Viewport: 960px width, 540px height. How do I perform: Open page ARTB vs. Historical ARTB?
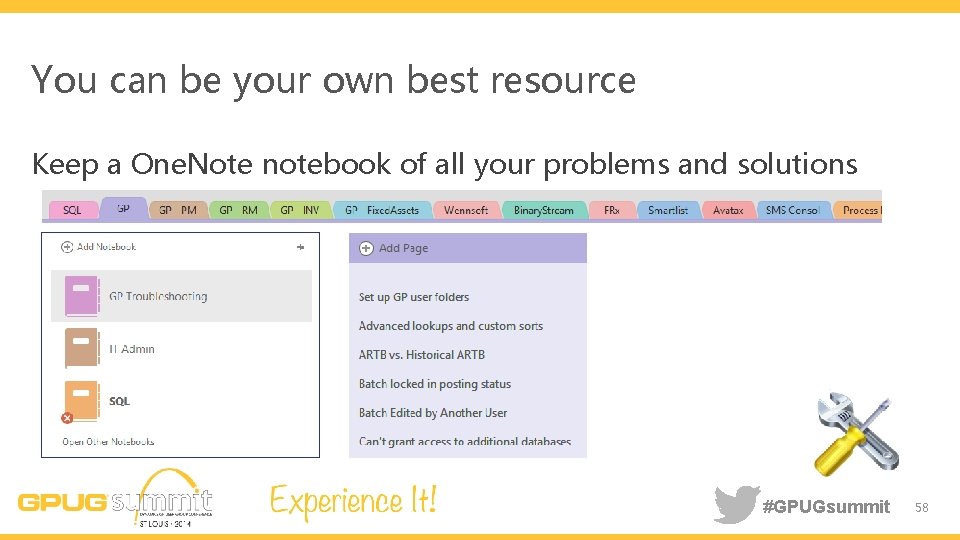(422, 354)
